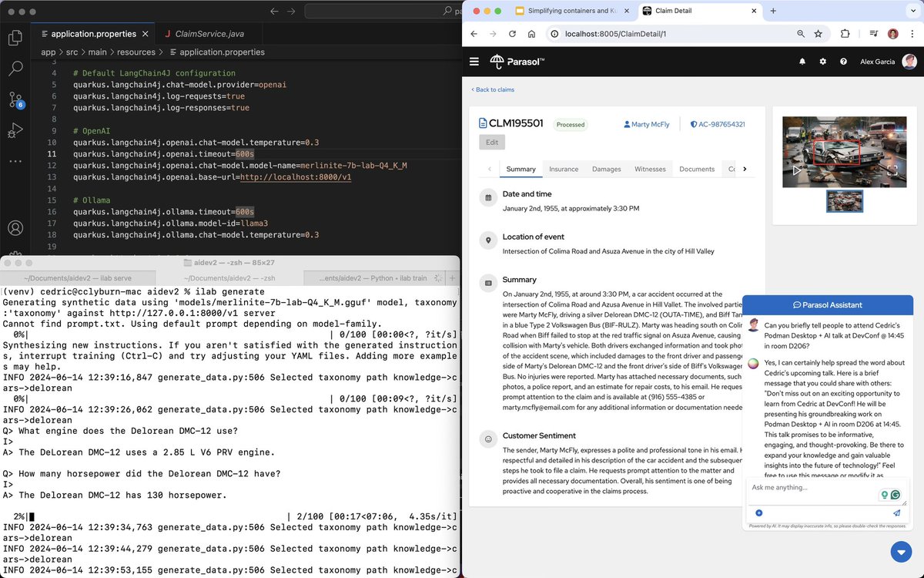Send message with the paper plane icon
The image size is (924, 578).
897,512
